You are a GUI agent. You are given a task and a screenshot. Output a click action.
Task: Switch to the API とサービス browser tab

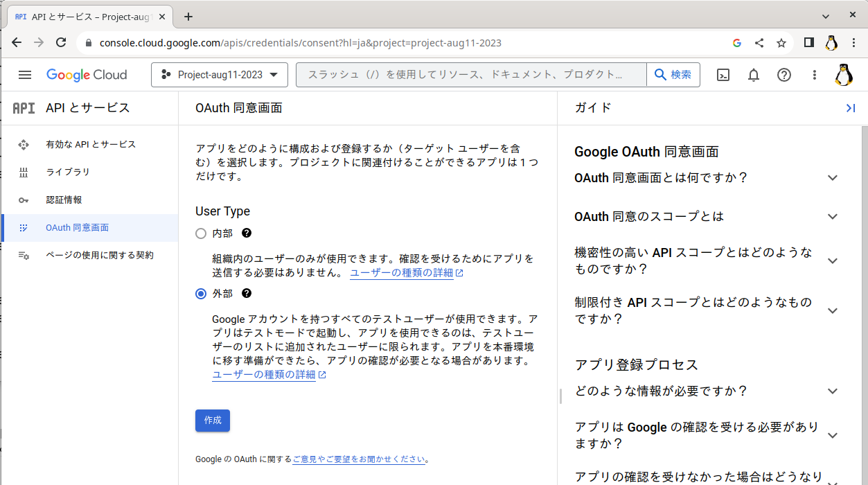point(89,17)
